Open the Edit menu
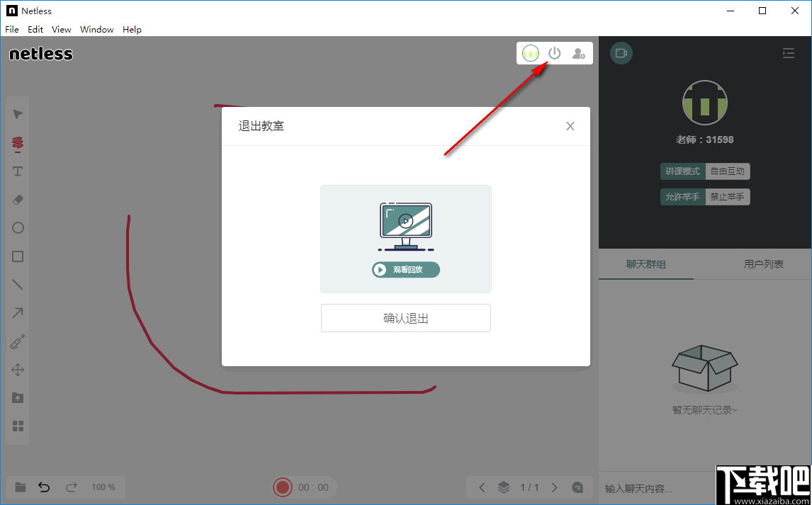 35,30
